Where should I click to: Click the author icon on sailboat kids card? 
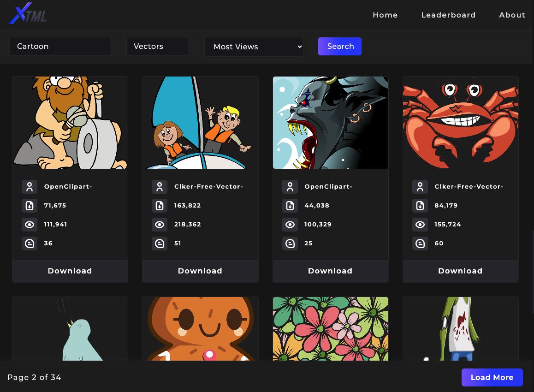pyautogui.click(x=160, y=187)
